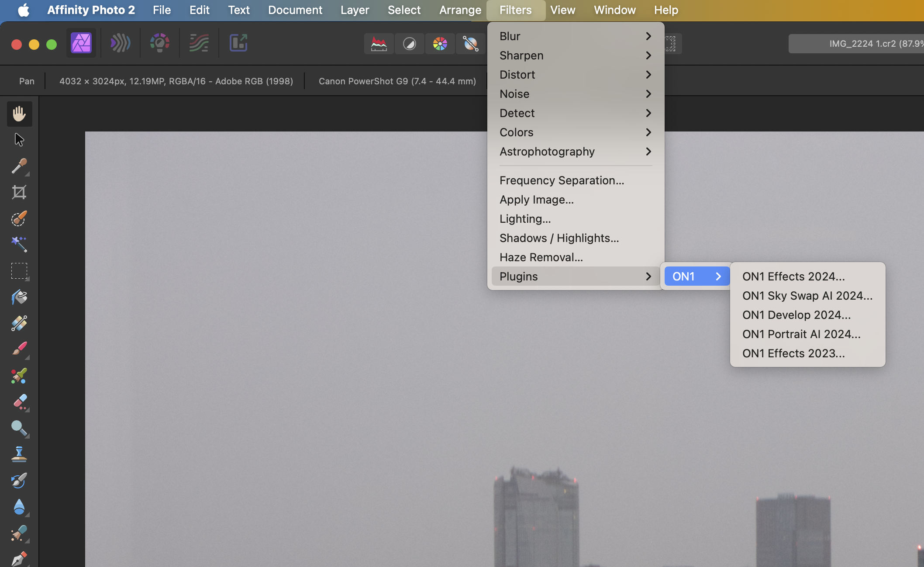Select the Pen tool

[19, 559]
